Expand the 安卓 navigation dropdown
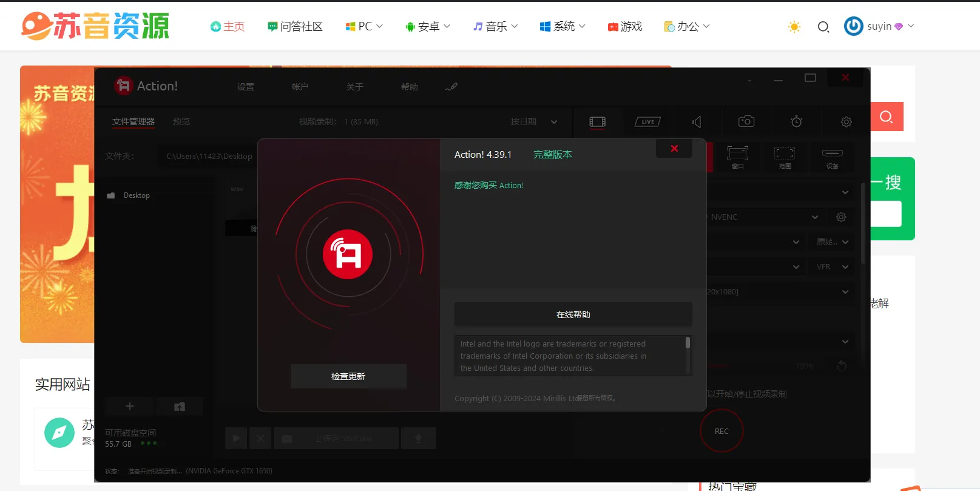Viewport: 980px width, 491px height. (x=428, y=27)
